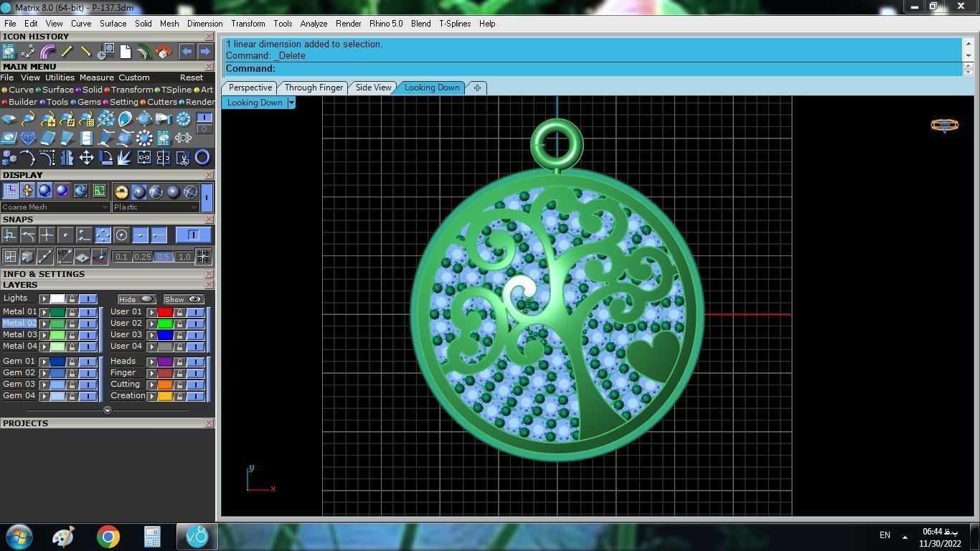Go back with the Icon History left arrow

187,52
